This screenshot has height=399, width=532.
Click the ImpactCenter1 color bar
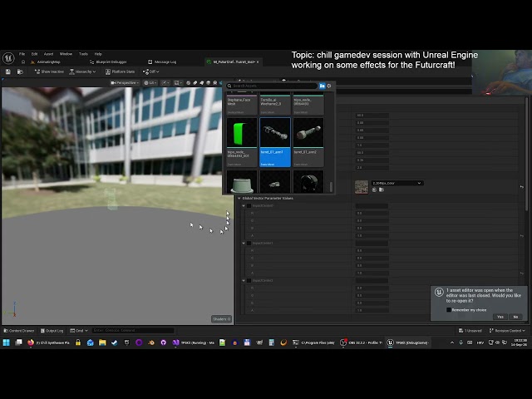372,244
